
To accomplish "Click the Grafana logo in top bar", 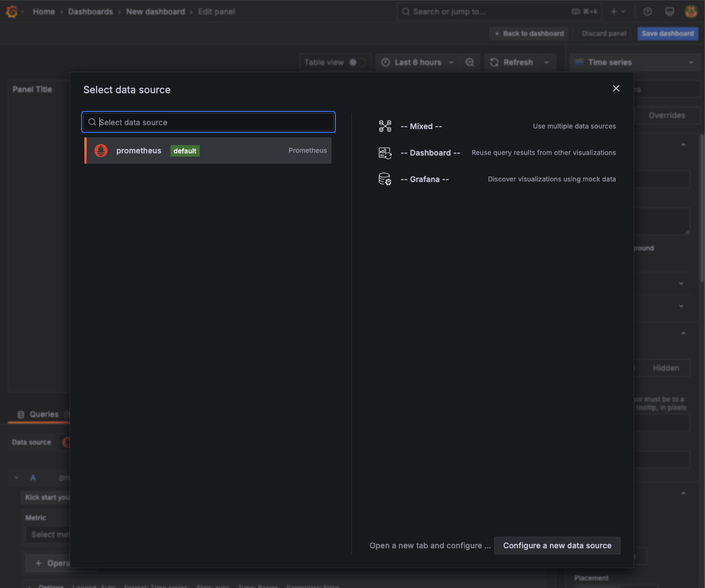I will click(x=12, y=12).
